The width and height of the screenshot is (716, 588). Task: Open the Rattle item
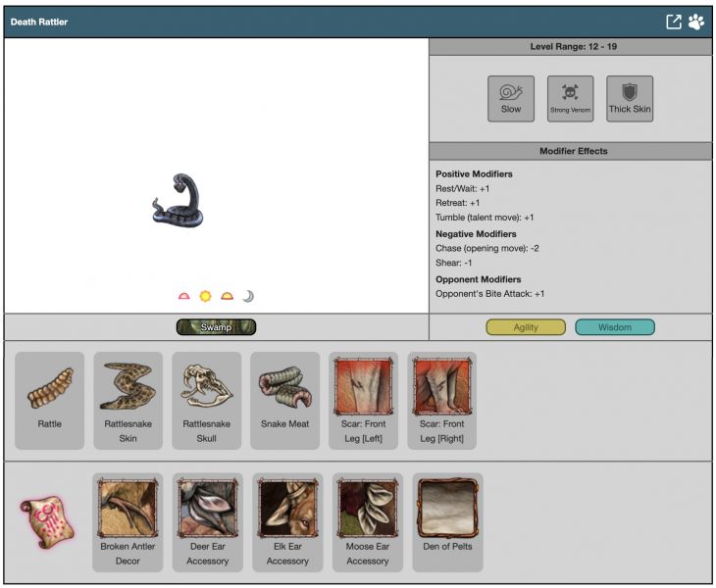(49, 401)
